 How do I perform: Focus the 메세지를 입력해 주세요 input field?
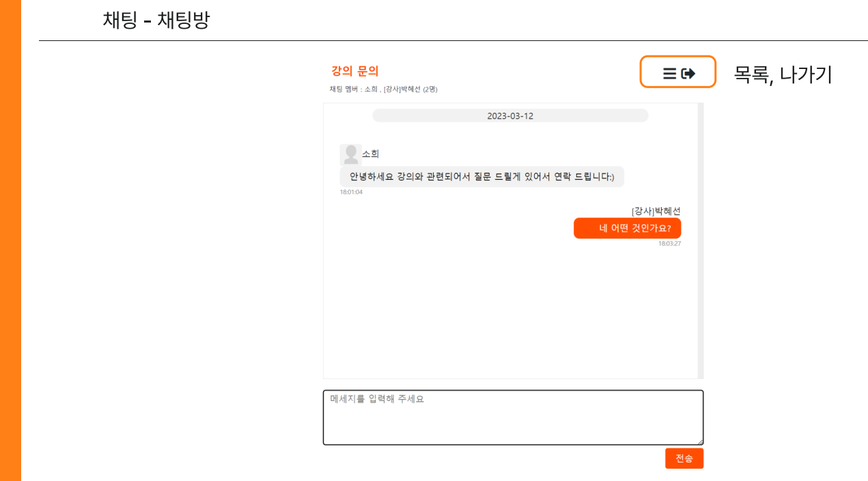(x=513, y=415)
